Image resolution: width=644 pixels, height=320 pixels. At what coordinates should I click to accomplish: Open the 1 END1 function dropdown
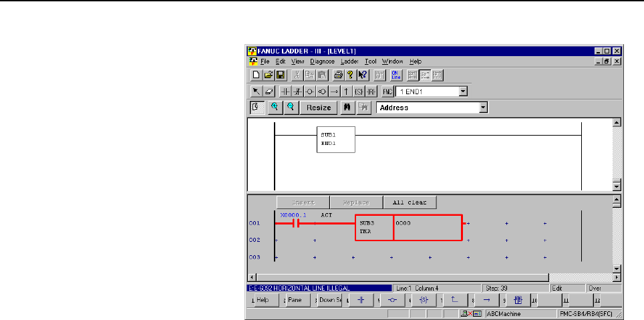tap(463, 92)
